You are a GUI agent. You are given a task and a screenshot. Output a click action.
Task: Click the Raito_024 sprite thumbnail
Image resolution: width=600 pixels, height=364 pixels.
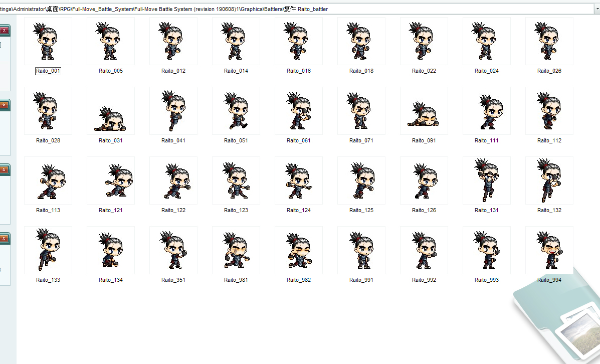point(487,41)
